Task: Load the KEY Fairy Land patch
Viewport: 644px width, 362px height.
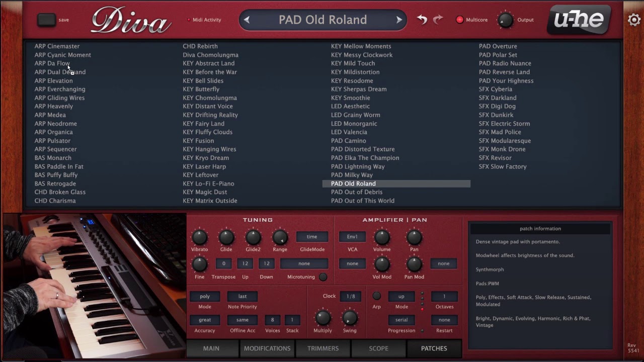Action: pyautogui.click(x=204, y=124)
